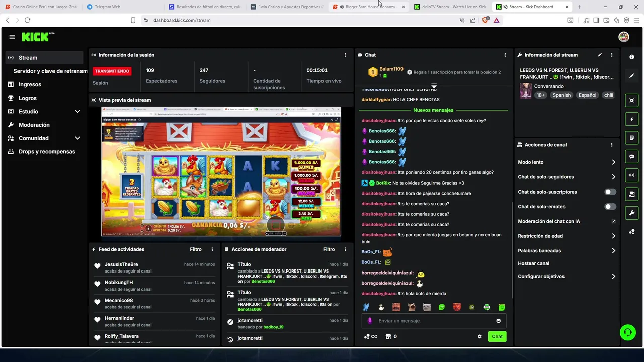
Task: Open Filtro in Acciones de moderador
Action: pyautogui.click(x=329, y=249)
